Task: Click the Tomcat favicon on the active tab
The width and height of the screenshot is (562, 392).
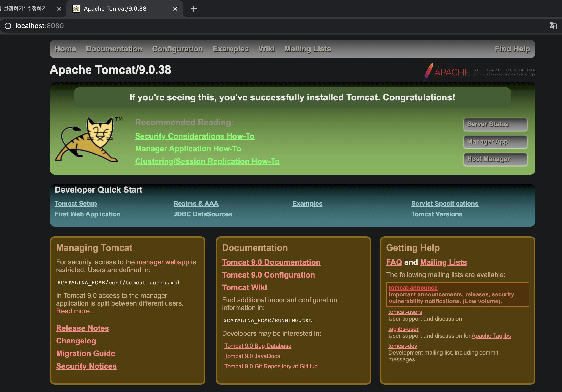Action: click(x=76, y=9)
